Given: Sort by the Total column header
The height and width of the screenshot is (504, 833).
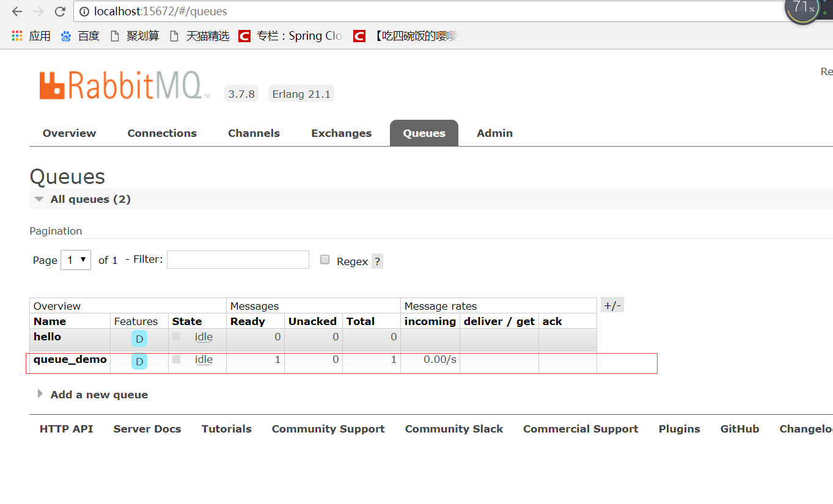Looking at the screenshot, I should 361,321.
